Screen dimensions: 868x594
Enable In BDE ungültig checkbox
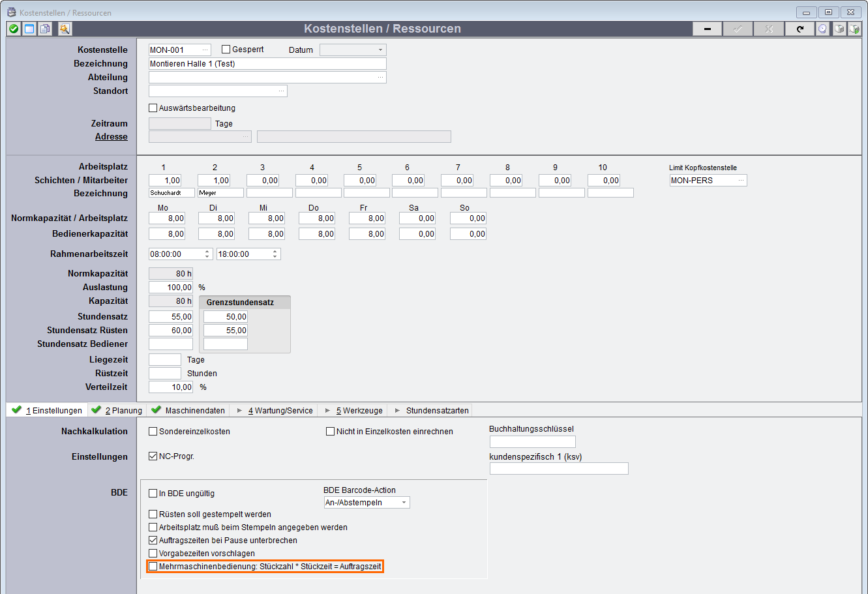(153, 494)
